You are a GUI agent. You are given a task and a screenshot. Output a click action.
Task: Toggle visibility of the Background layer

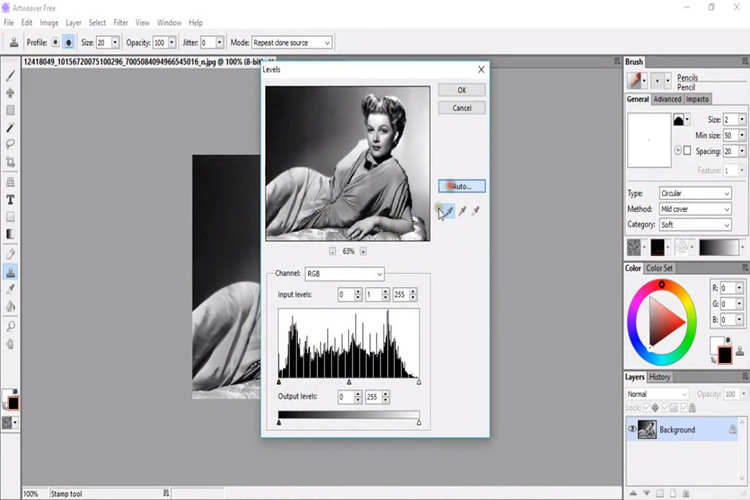[632, 429]
